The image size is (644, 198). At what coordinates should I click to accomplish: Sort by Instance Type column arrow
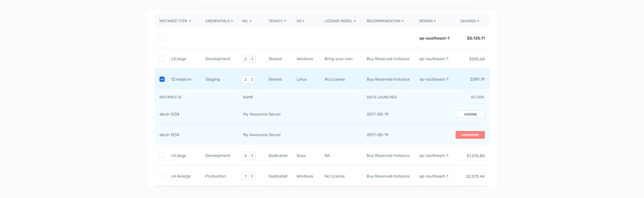click(x=190, y=21)
